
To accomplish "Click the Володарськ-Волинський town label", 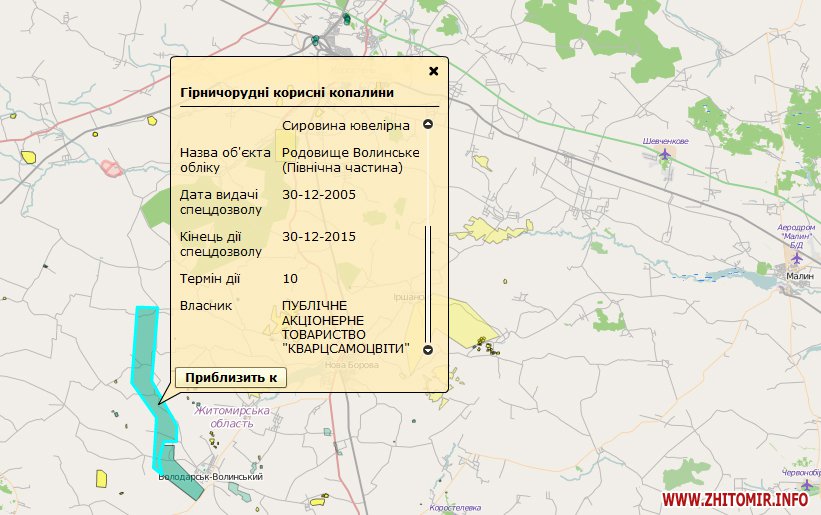I will (210, 477).
